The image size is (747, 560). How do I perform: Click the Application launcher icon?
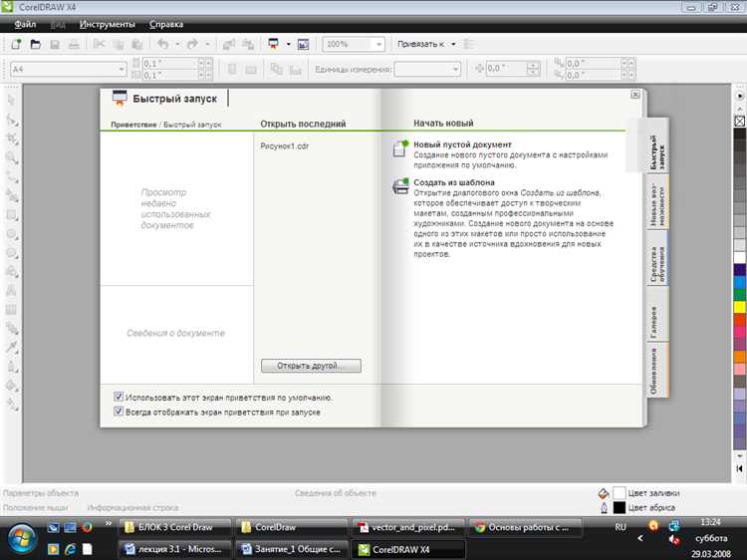point(274,44)
